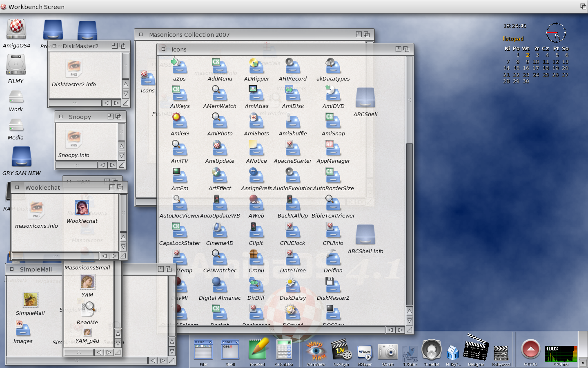Open the Media drive icon

pos(16,125)
